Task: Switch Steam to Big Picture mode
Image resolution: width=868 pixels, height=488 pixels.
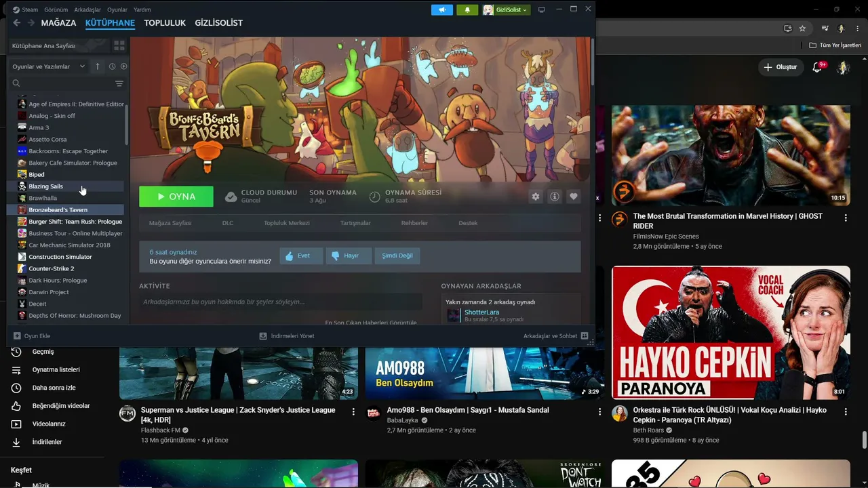Action: 541,9
